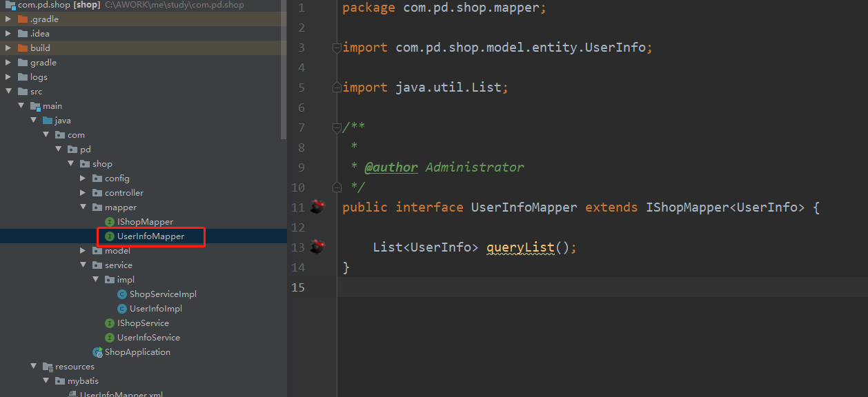The image size is (868, 397).
Task: Click the UserInfoService interface icon
Action: click(x=109, y=338)
